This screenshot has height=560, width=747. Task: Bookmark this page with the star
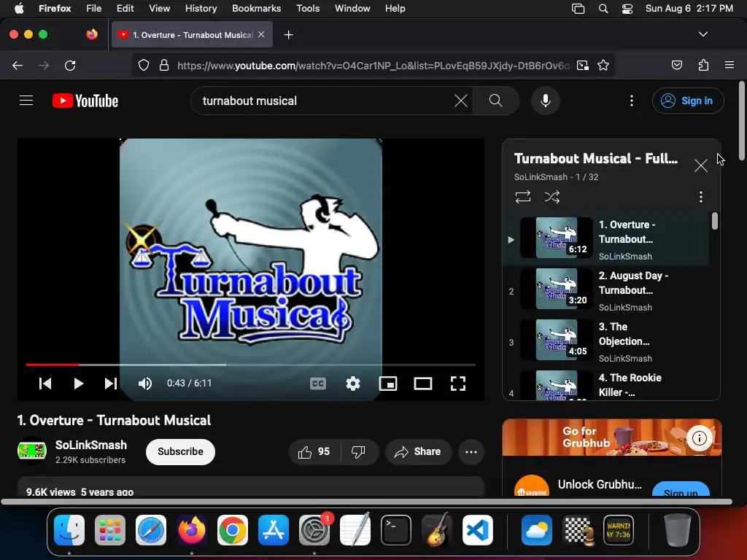pyautogui.click(x=603, y=65)
